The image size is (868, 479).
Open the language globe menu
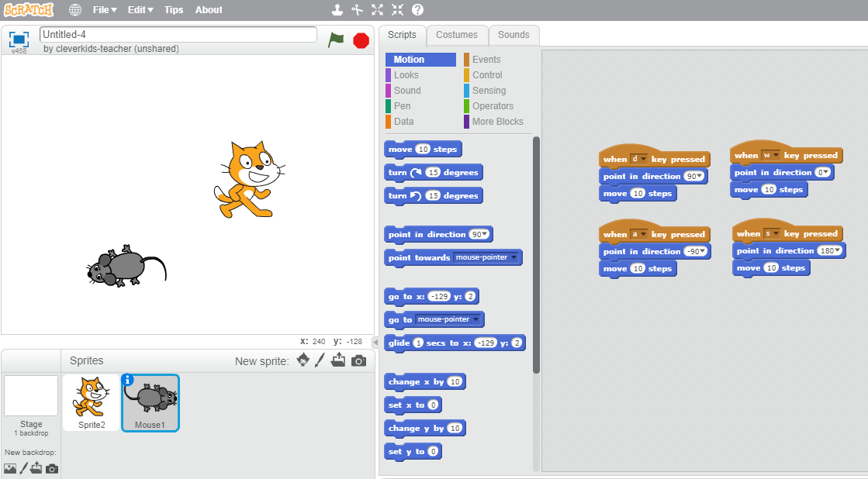click(75, 9)
